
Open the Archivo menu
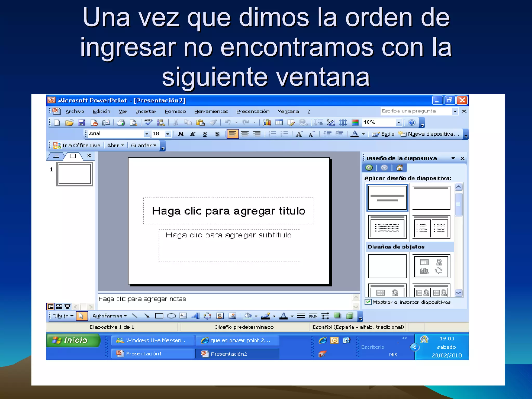click(75, 111)
